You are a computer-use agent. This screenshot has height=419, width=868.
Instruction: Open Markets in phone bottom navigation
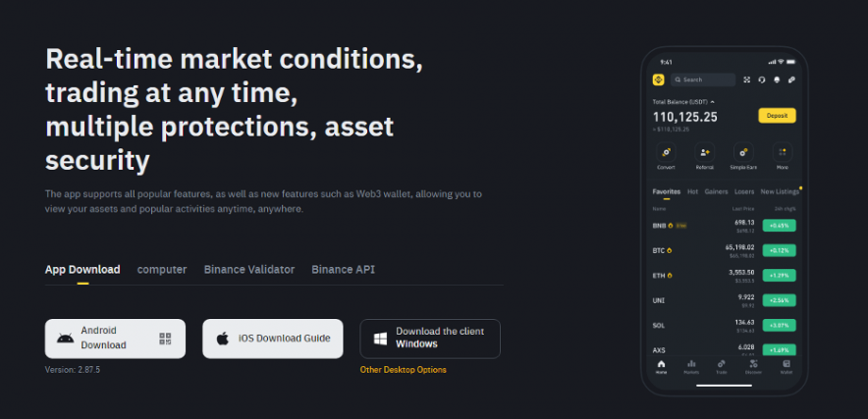pyautogui.click(x=691, y=364)
